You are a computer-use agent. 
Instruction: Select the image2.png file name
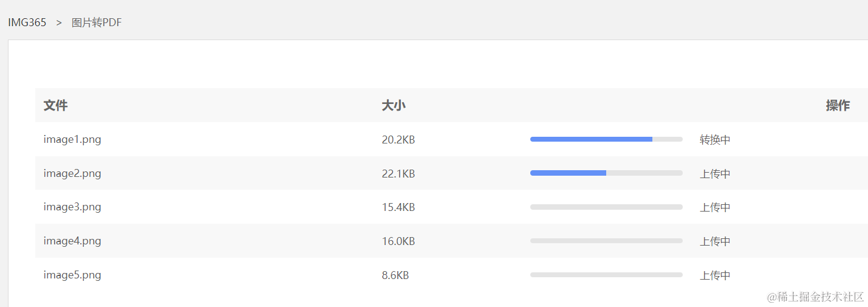[72, 173]
